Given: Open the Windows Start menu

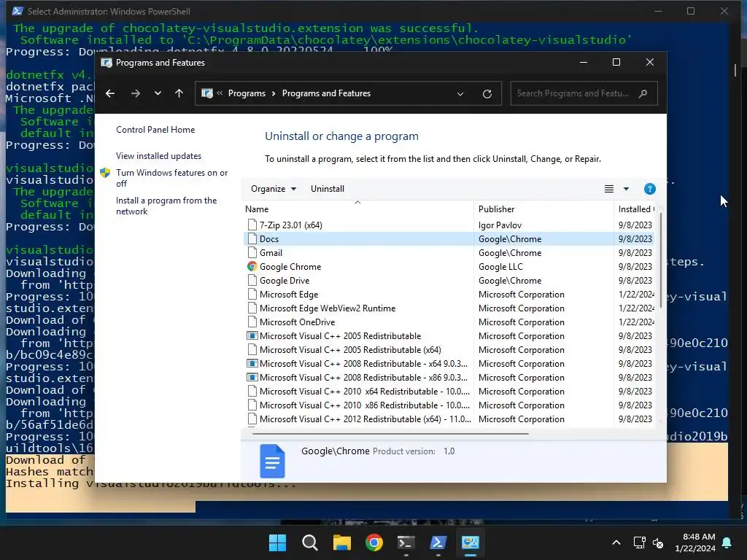Looking at the screenshot, I should click(x=277, y=542).
